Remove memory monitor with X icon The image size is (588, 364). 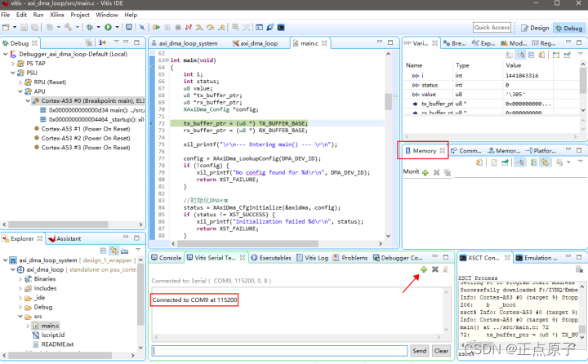(x=436, y=173)
